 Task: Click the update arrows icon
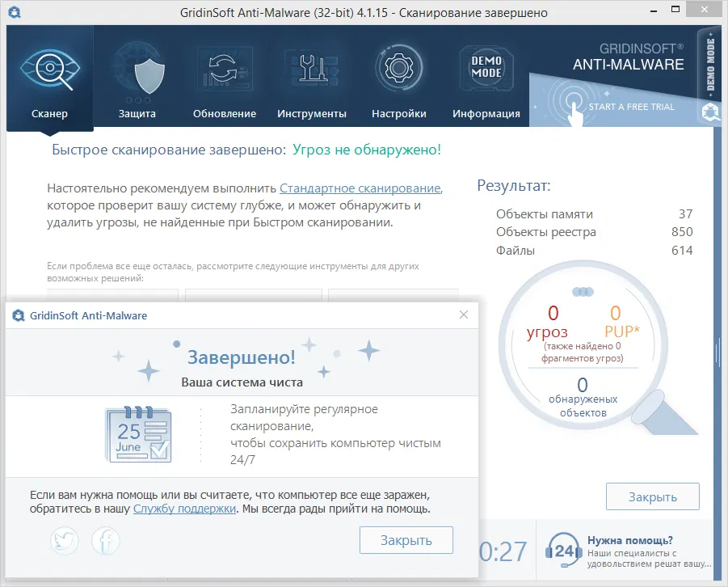pos(224,68)
